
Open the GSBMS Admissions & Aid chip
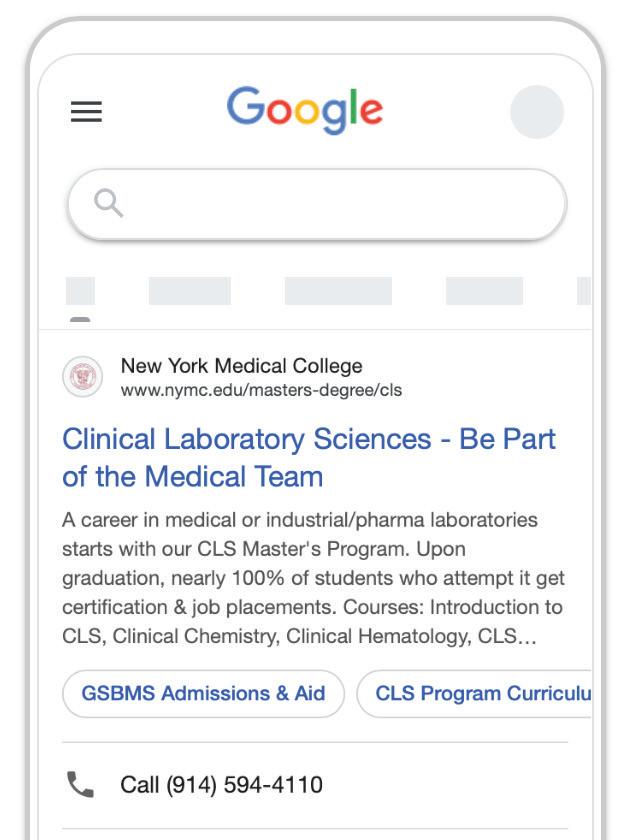pos(203,694)
